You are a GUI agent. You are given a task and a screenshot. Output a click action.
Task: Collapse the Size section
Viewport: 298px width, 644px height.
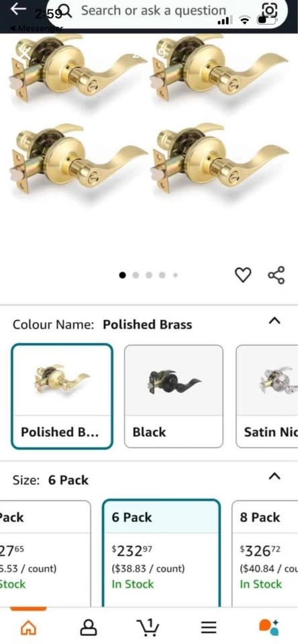[275, 476]
